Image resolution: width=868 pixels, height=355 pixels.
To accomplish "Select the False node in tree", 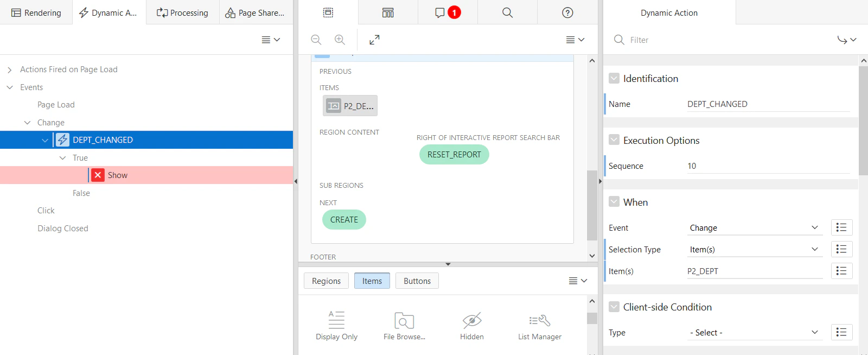I will pos(81,193).
